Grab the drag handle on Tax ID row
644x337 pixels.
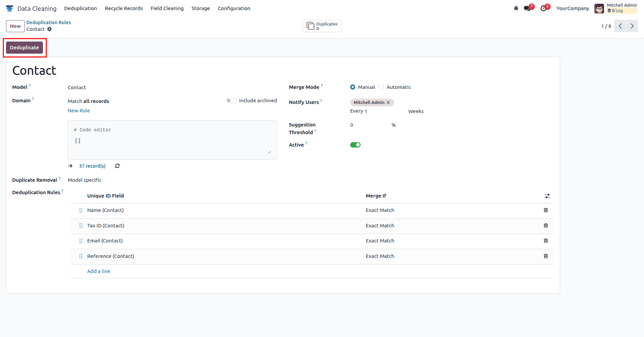[x=80, y=226]
